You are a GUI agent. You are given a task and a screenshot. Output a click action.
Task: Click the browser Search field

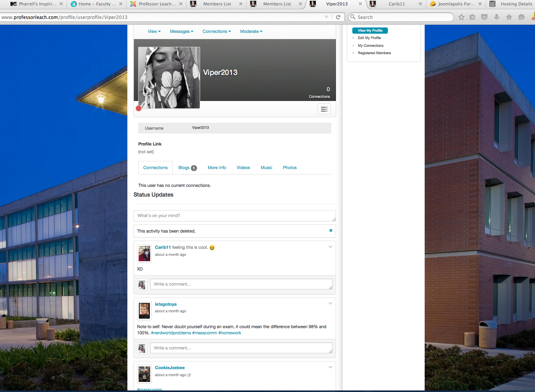[401, 17]
